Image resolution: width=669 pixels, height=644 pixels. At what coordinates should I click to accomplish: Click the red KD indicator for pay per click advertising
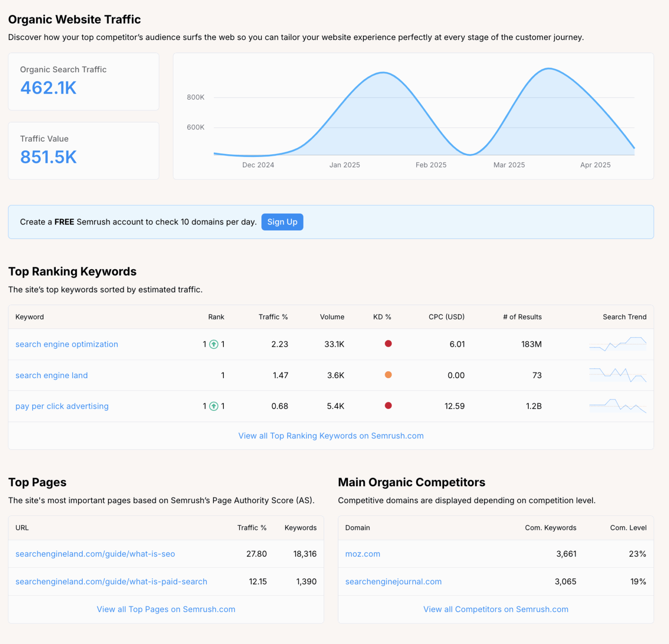pyautogui.click(x=388, y=406)
